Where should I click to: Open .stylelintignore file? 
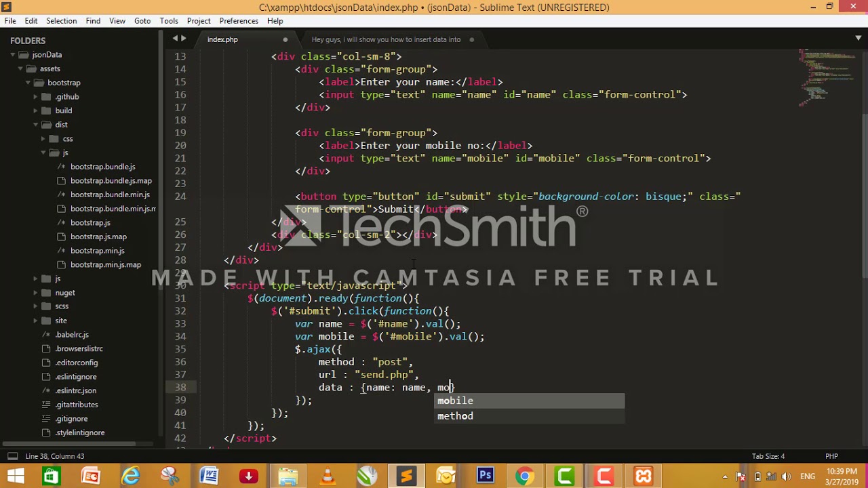tap(80, 432)
